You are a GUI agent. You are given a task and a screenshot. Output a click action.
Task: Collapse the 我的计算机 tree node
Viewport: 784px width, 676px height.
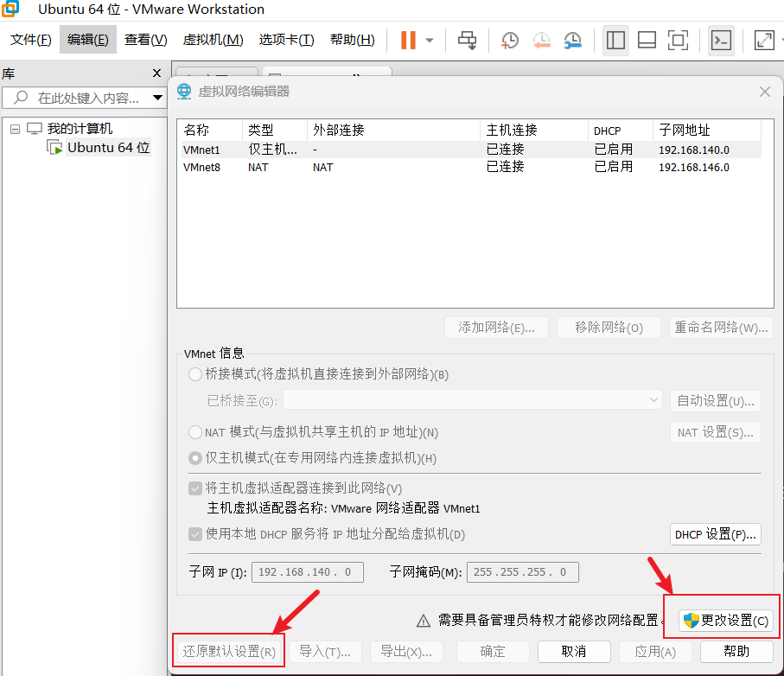(14, 128)
